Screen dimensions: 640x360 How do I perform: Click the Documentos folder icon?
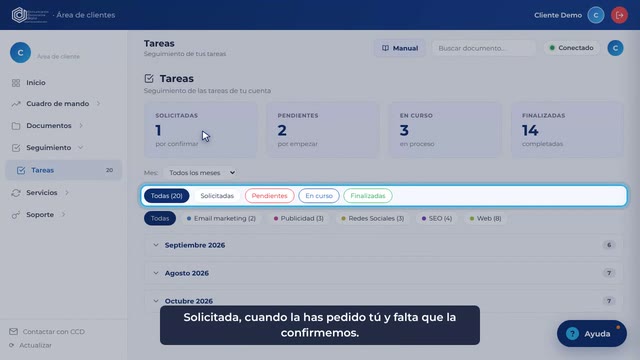[16, 126]
